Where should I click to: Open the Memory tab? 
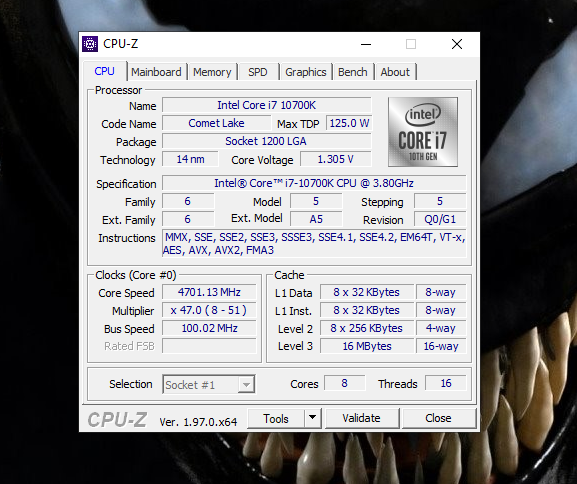click(212, 72)
